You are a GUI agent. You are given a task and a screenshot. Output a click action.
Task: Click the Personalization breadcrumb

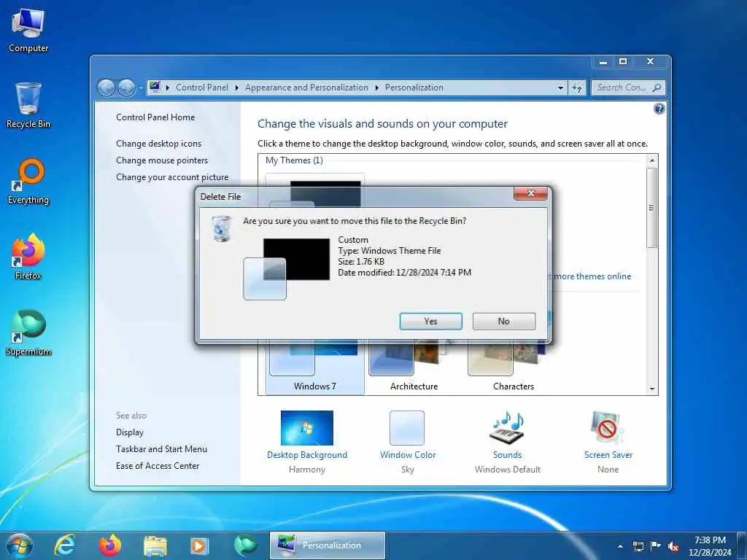pos(414,87)
